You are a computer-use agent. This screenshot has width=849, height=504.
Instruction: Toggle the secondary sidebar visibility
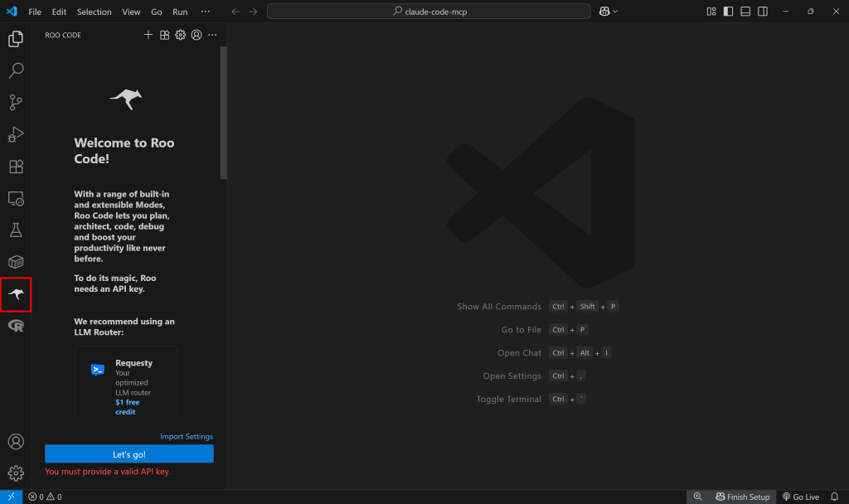pyautogui.click(x=762, y=11)
